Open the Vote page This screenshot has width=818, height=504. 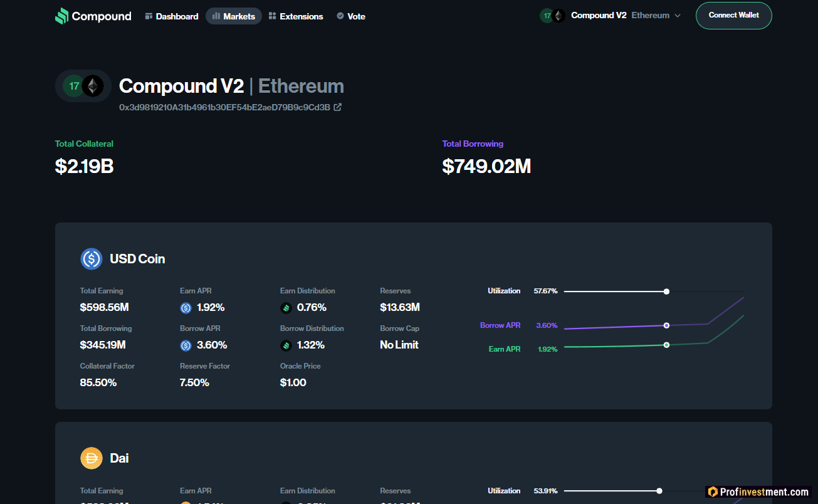[x=351, y=16]
